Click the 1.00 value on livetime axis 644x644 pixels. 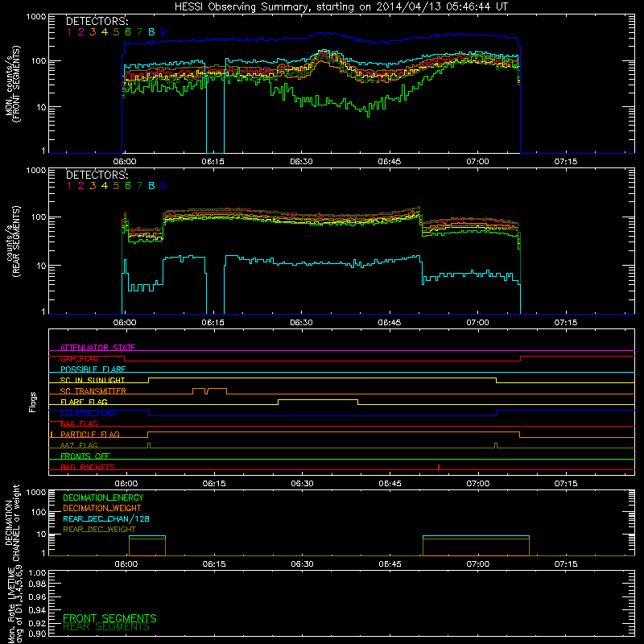[x=37, y=573]
